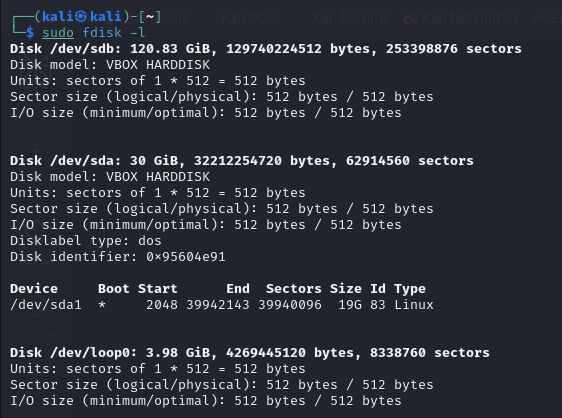Open the faint Kali Forums bookmark
This screenshot has width=562, height=418.
(351, 18)
